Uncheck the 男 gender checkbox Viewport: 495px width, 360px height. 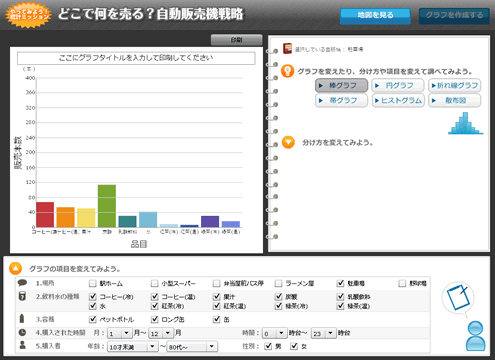268,346
